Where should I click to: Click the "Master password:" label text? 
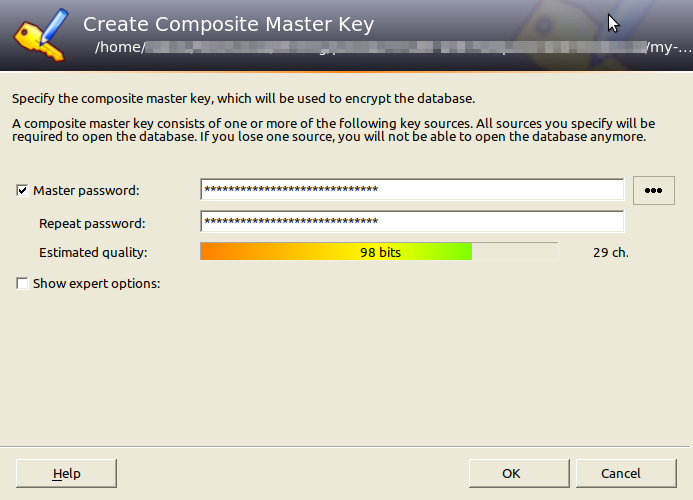tap(86, 190)
